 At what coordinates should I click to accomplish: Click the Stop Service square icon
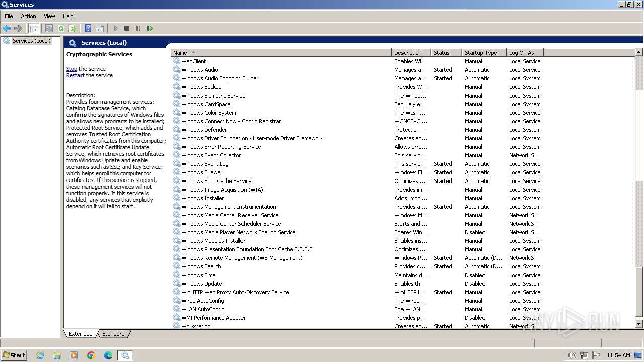tap(127, 29)
